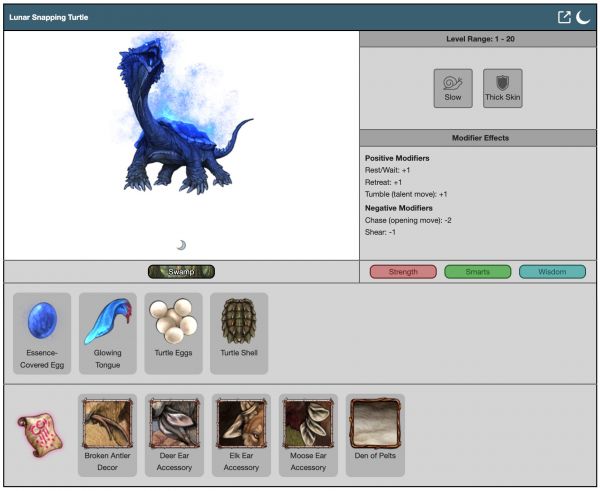Viewport: 600px width, 491px height.
Task: Click the red Strength stat button
Action: (403, 271)
